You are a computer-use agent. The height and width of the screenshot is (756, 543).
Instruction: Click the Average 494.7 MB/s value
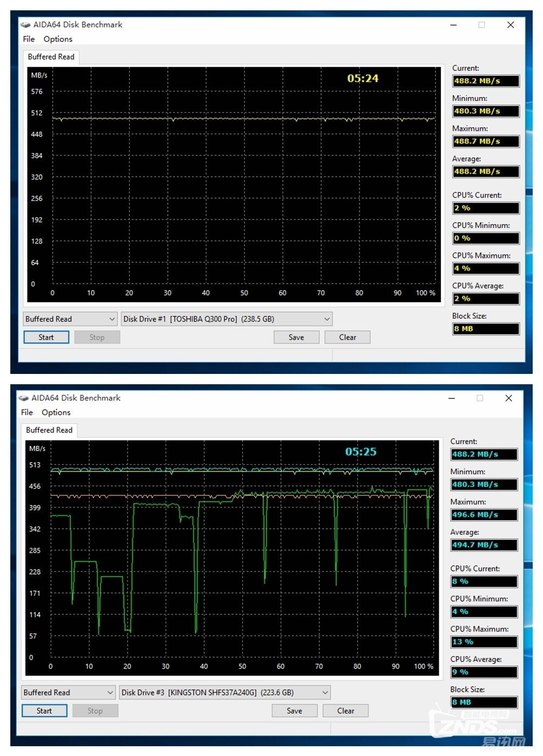[x=484, y=545]
